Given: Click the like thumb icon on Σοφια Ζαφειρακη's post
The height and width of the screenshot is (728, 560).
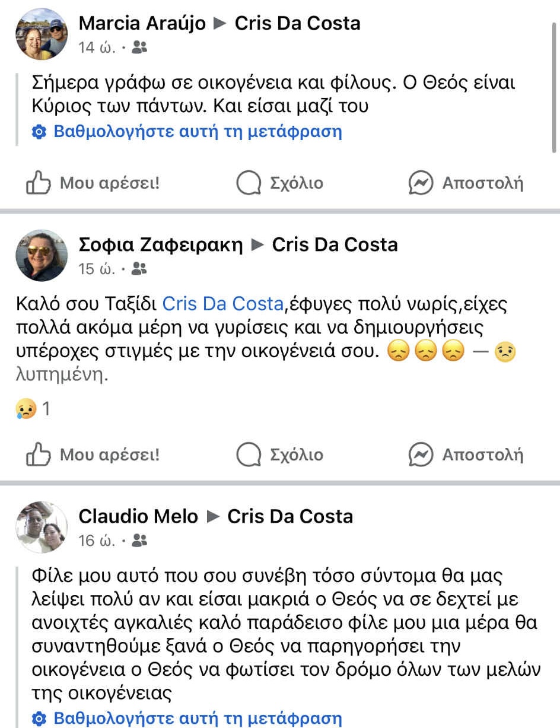Looking at the screenshot, I should 38,454.
